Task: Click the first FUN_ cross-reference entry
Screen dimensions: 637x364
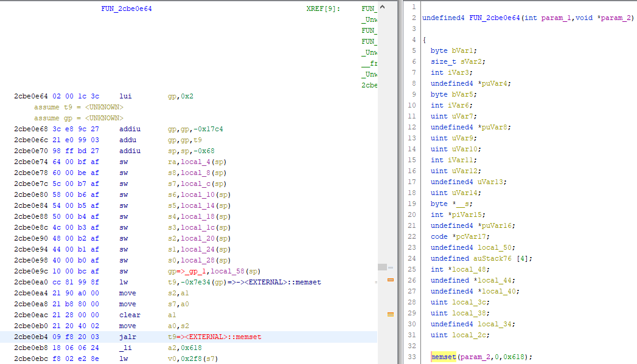Action: tap(369, 9)
